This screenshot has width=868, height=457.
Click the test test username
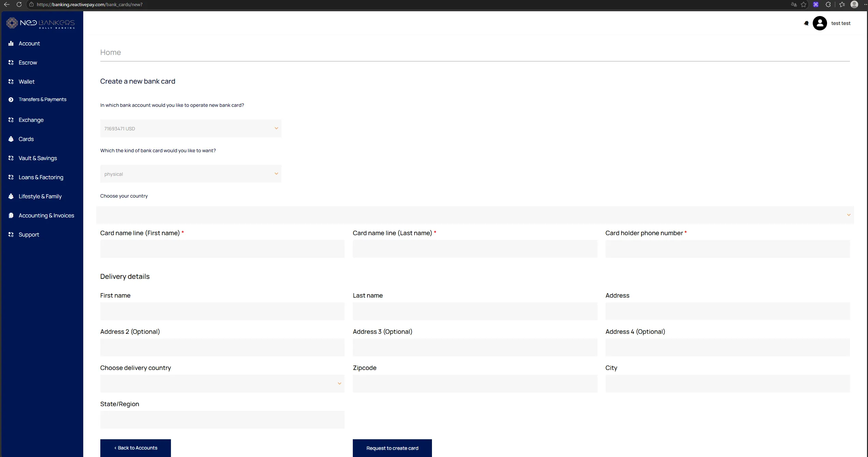(841, 23)
